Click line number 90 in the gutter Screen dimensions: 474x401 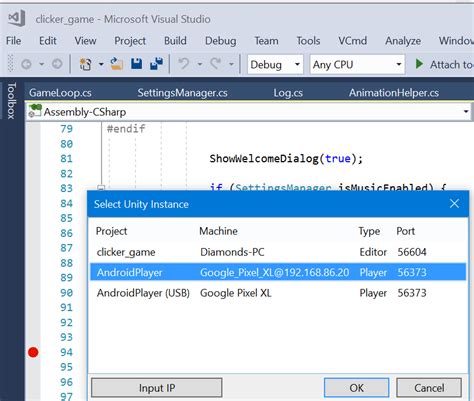(66, 293)
